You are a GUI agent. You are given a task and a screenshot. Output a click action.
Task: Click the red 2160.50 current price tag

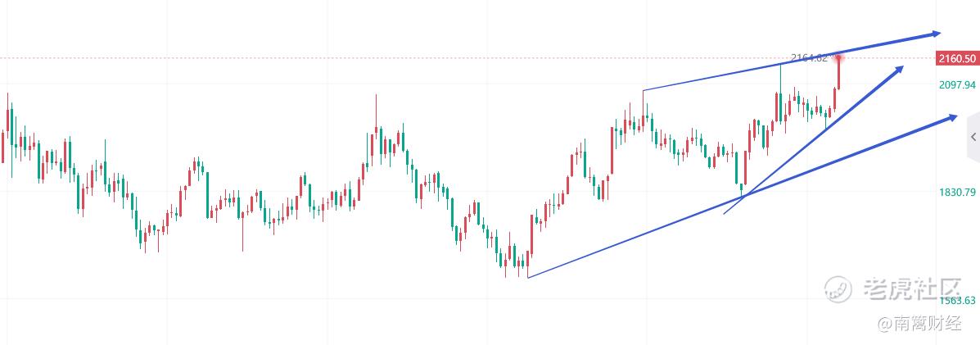(957, 58)
